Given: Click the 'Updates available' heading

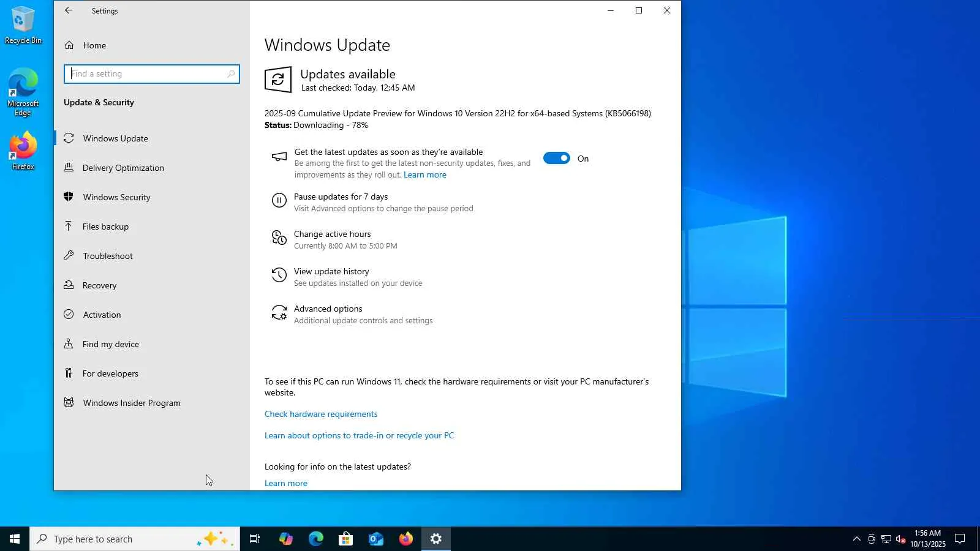Looking at the screenshot, I should 348,74.
